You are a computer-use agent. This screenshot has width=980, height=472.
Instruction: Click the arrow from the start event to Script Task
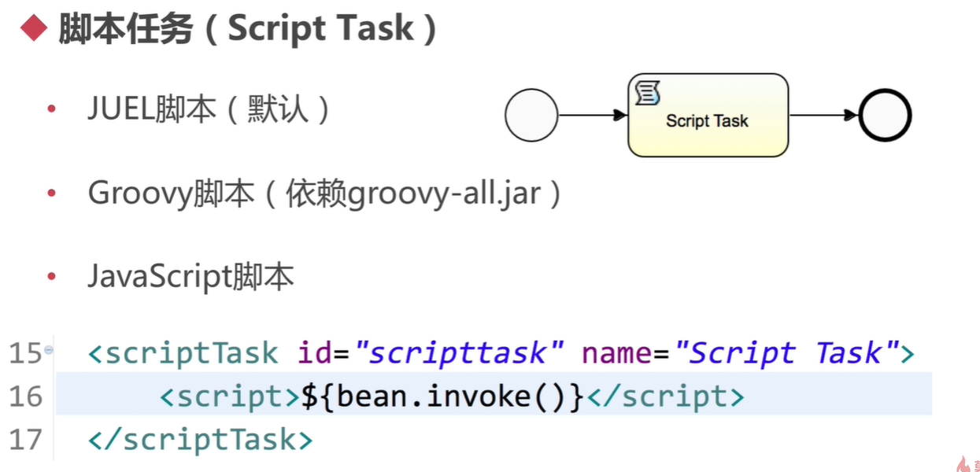[x=593, y=116]
